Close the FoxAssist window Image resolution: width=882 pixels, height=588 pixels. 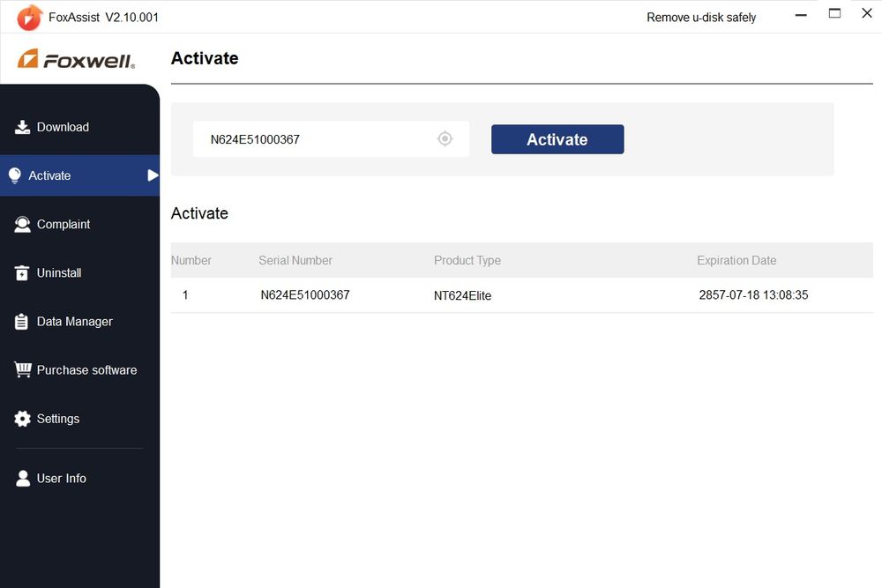click(x=867, y=13)
